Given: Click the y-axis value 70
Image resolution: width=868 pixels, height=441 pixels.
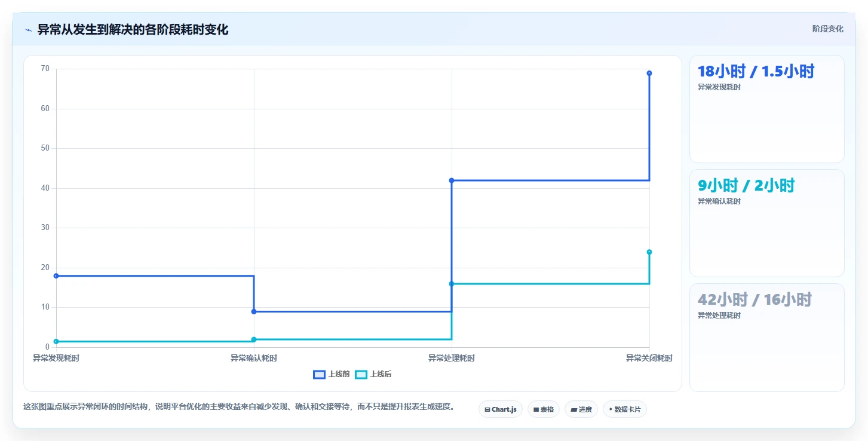Looking at the screenshot, I should pos(45,69).
